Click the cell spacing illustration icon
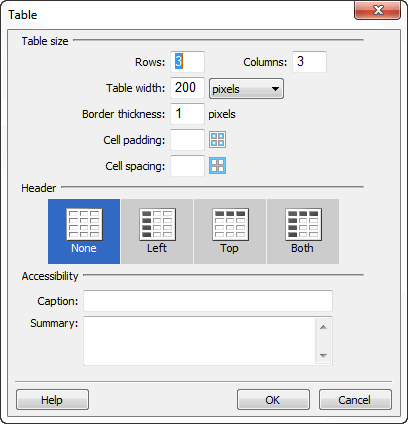Image resolution: width=408 pixels, height=424 pixels. click(x=217, y=165)
